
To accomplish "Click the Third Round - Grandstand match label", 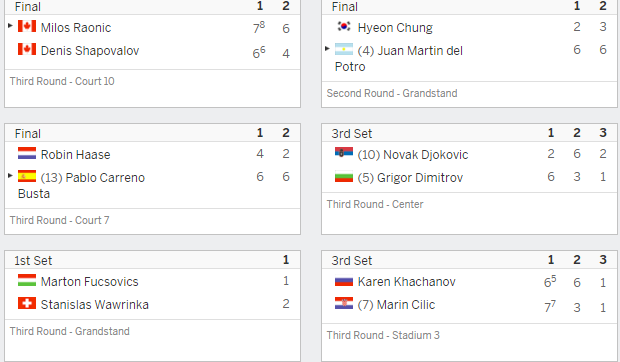I will [70, 331].
